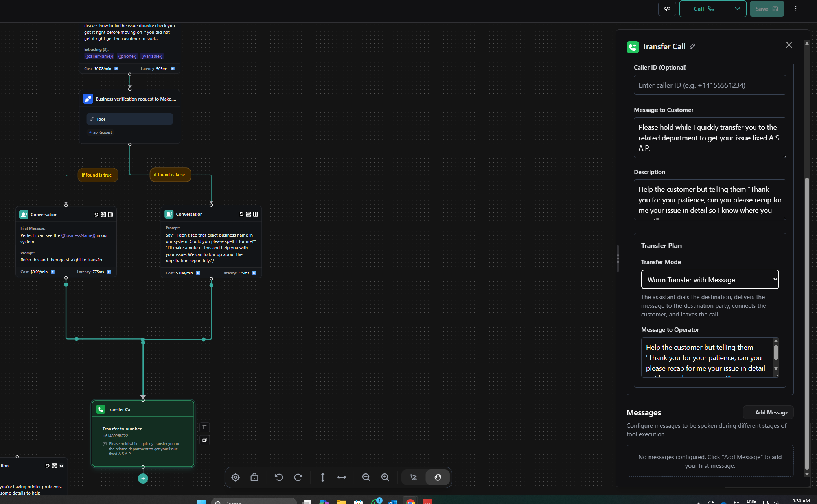Zoom in on the canvas
Image resolution: width=817 pixels, height=504 pixels.
click(x=385, y=477)
